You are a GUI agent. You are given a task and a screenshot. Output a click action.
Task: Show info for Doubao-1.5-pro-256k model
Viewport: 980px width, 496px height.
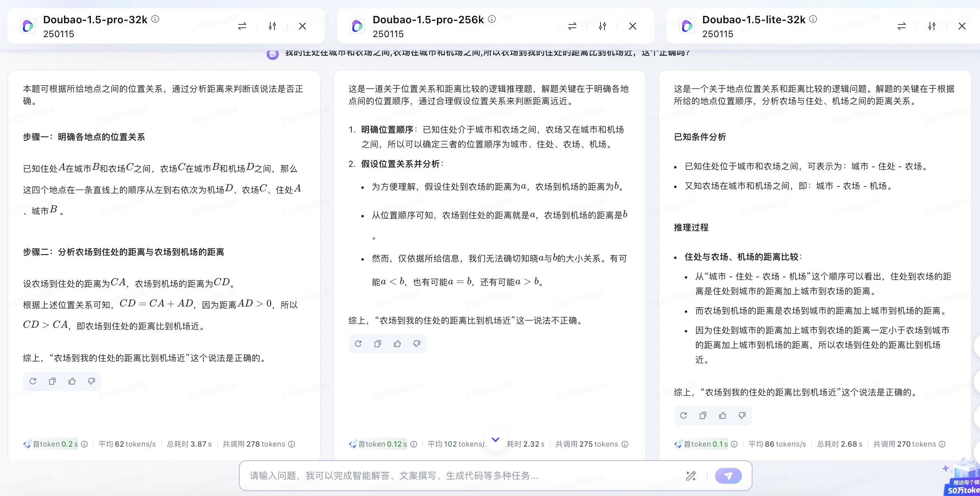coord(492,19)
